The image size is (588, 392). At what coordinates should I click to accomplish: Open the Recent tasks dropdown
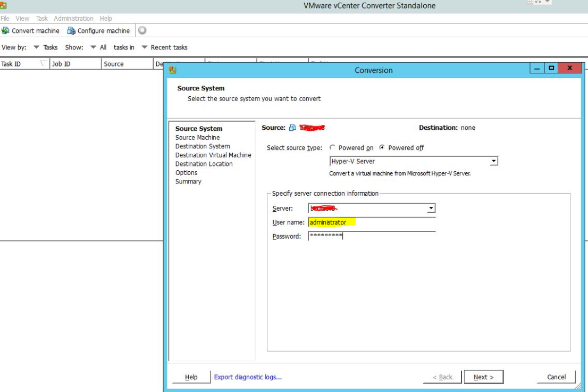(x=145, y=47)
